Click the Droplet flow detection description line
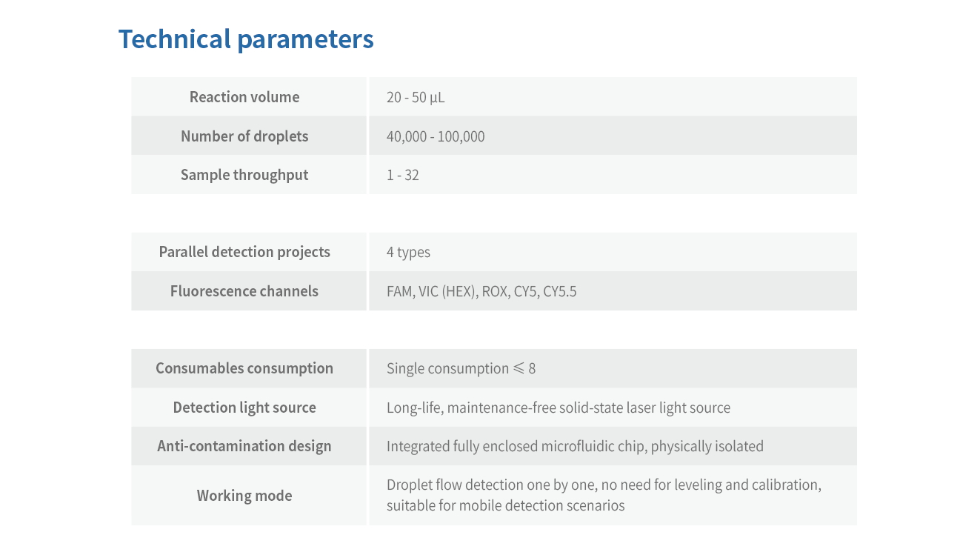The height and width of the screenshot is (555, 980). [x=604, y=485]
